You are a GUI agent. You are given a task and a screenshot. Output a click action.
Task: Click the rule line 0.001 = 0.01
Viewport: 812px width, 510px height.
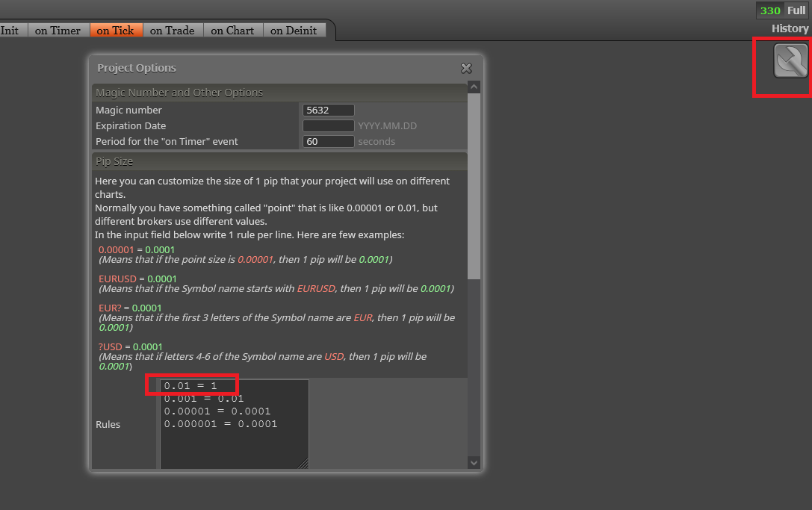(203, 399)
